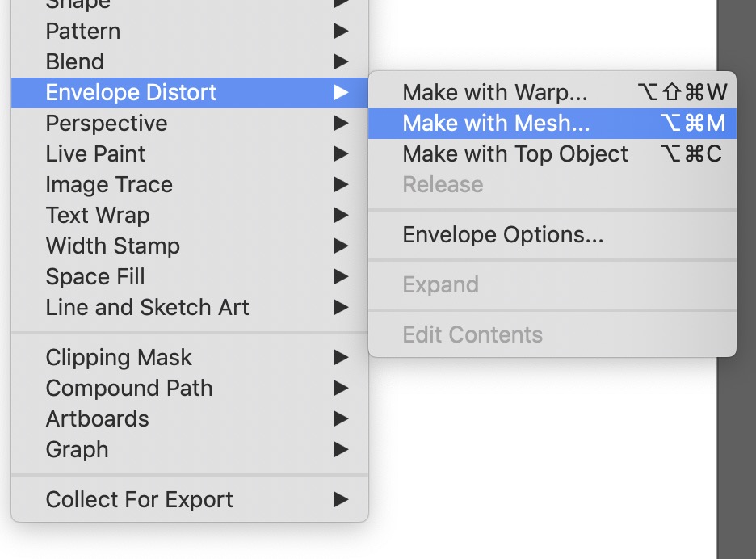Viewport: 756px width, 559px height.
Task: Open Collect For Export submenu
Action: [x=140, y=500]
